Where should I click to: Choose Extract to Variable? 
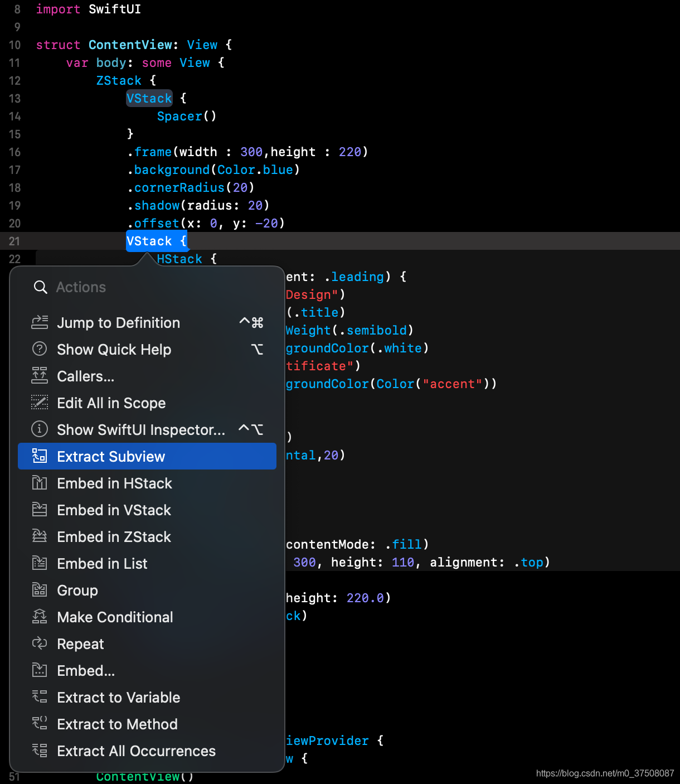tap(147, 697)
